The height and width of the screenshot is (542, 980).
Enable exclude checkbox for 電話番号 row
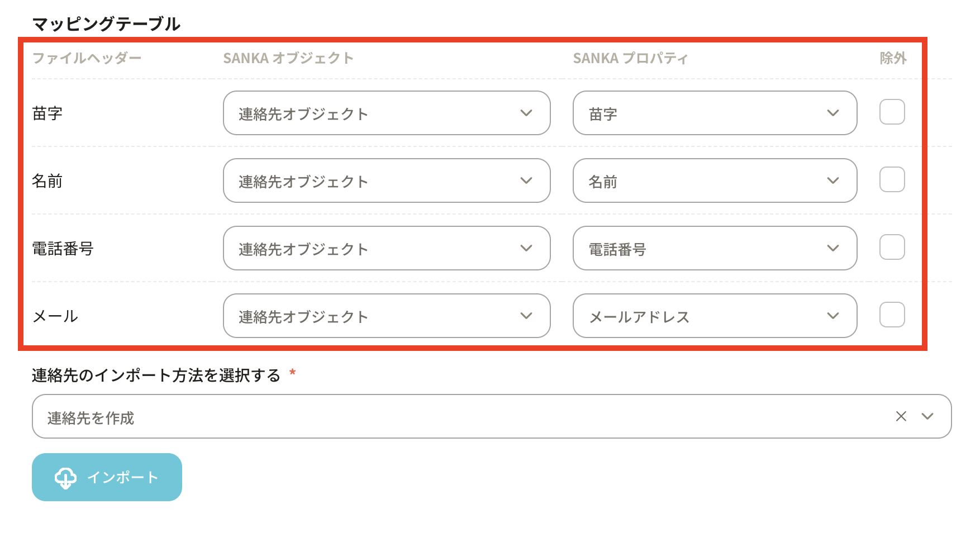(892, 247)
